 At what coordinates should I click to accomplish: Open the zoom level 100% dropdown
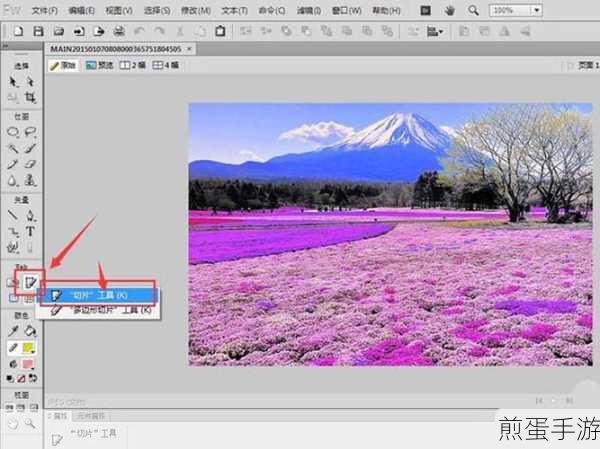pyautogui.click(x=536, y=10)
